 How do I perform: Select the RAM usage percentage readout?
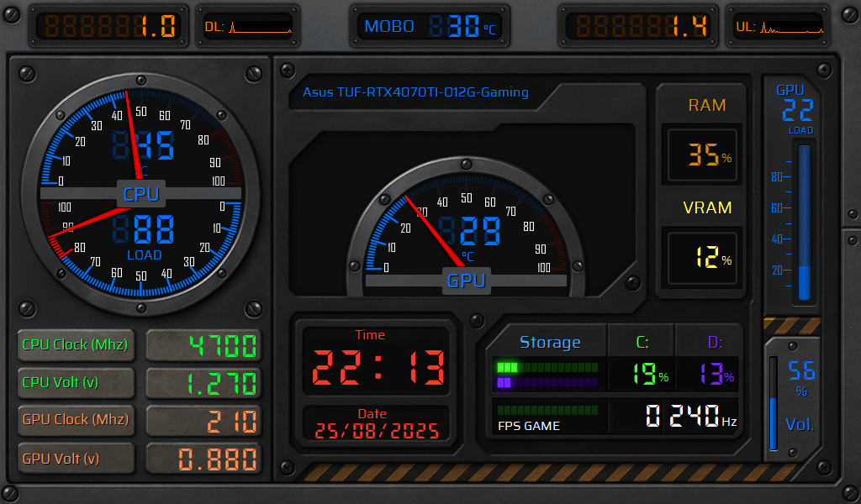coord(704,155)
